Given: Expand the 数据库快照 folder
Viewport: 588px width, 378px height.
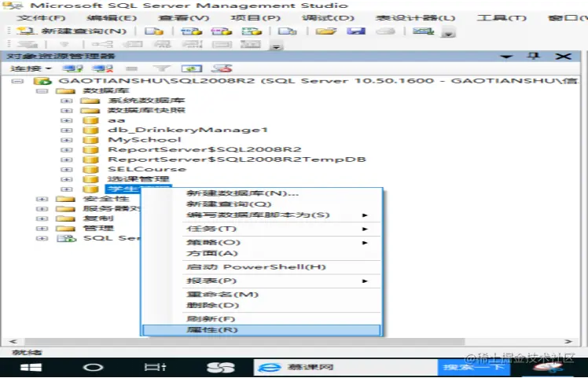Looking at the screenshot, I should [x=66, y=110].
